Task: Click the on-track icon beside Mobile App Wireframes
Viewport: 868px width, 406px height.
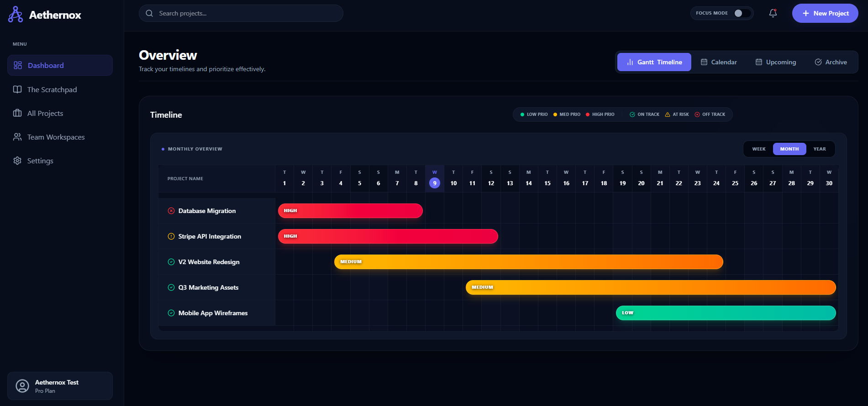Action: (171, 313)
